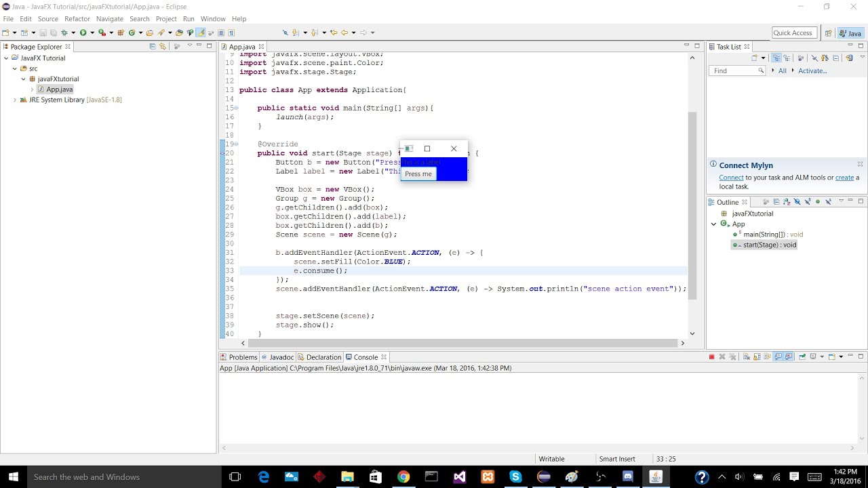Click Hide Static Members icon in Outline

pos(808,202)
